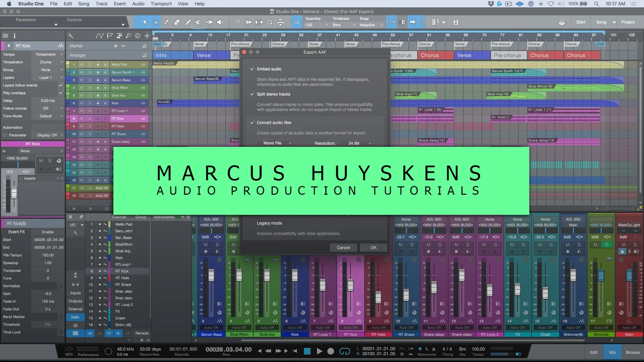The height and width of the screenshot is (362, 644).
Task: Open the Timebase Bars dropdown
Action: pyautogui.click(x=344, y=25)
